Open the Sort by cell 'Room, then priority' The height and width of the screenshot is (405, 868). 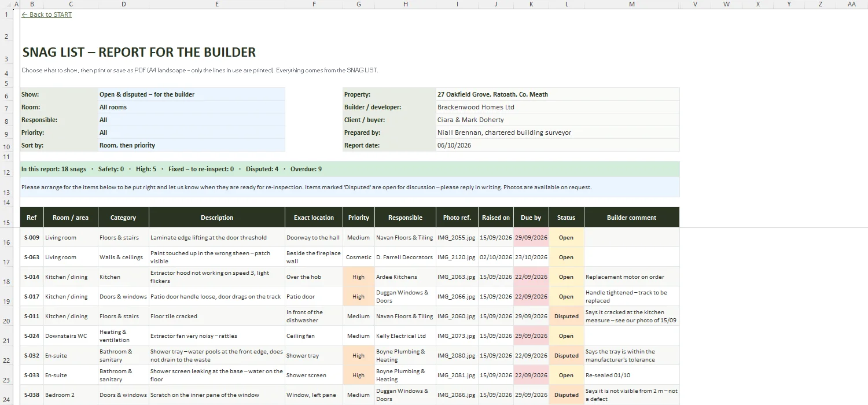[x=192, y=145]
